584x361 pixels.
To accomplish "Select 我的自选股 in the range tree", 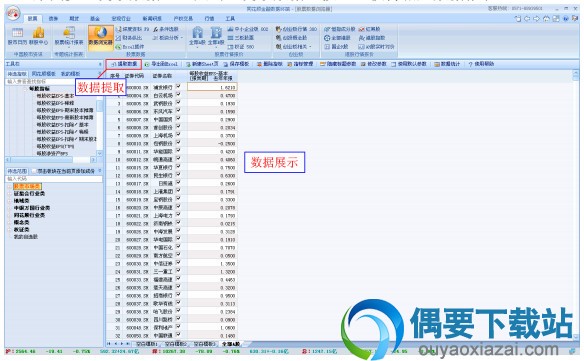I will click(x=26, y=237).
